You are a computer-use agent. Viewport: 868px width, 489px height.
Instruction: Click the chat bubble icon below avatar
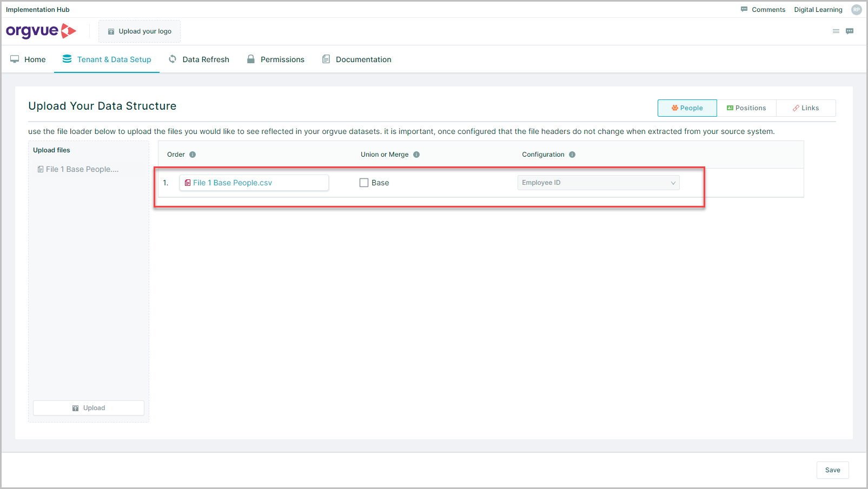850,31
